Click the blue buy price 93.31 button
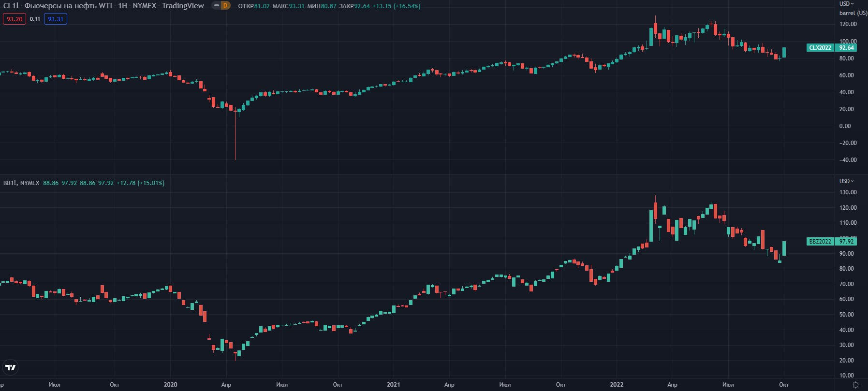868x391 pixels. 56,19
